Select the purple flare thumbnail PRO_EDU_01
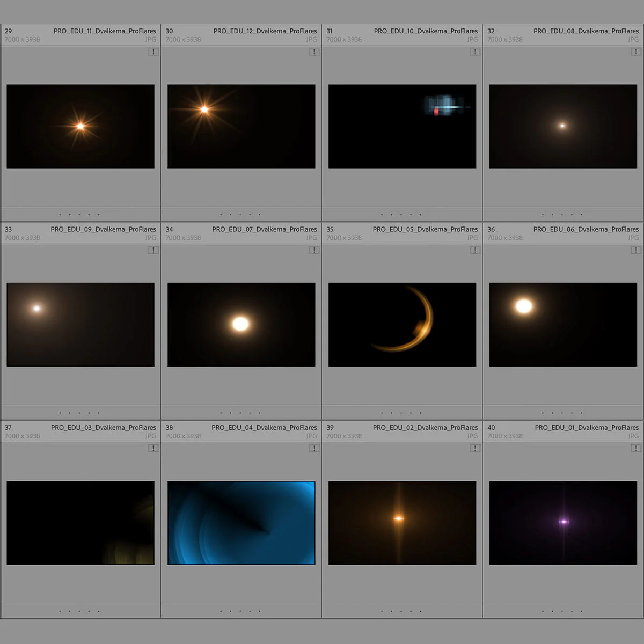 (x=563, y=523)
